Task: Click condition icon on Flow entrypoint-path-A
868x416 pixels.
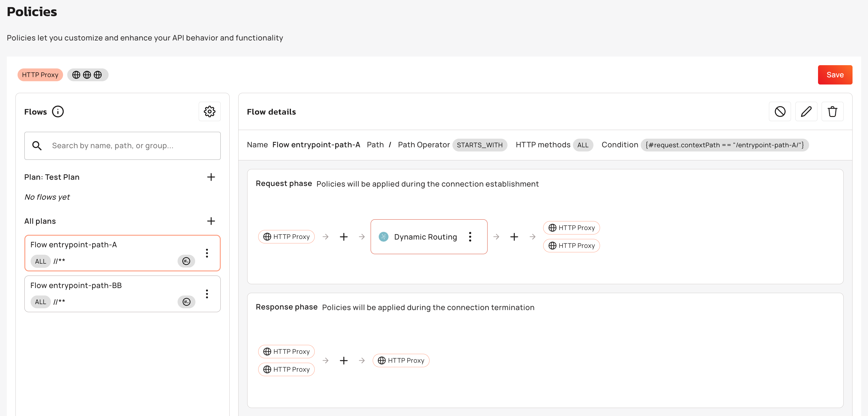Action: point(186,261)
